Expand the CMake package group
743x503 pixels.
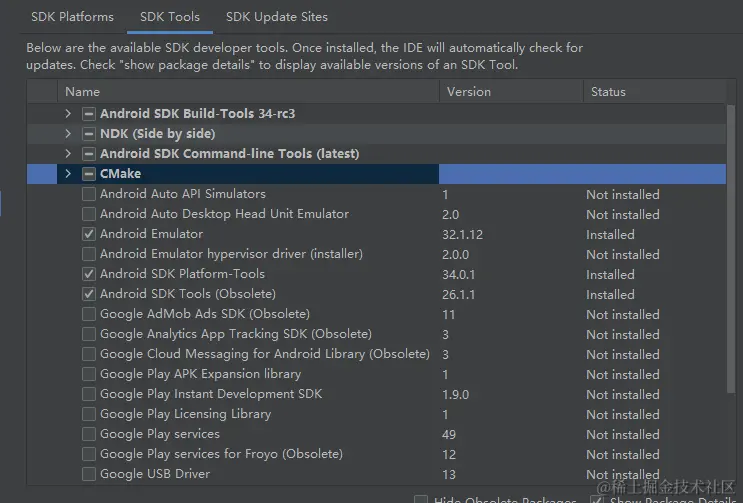[67, 174]
